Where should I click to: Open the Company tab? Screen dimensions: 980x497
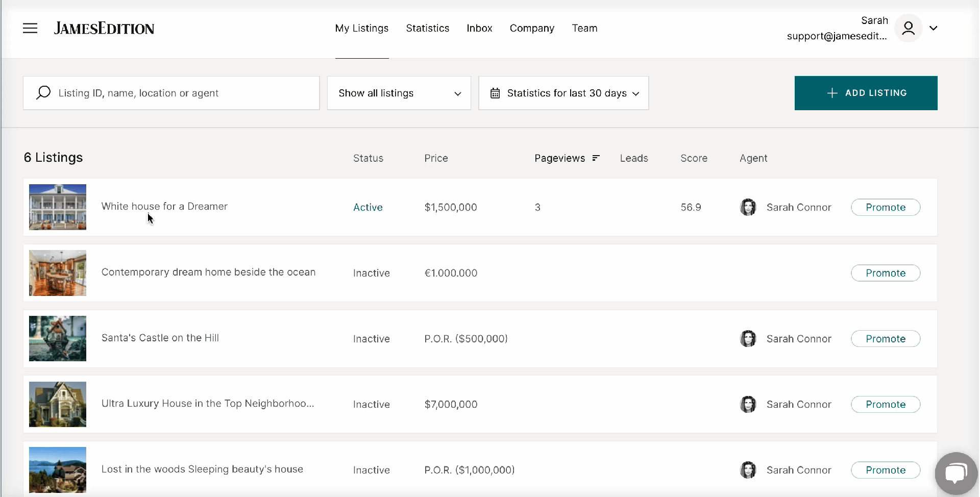532,28
